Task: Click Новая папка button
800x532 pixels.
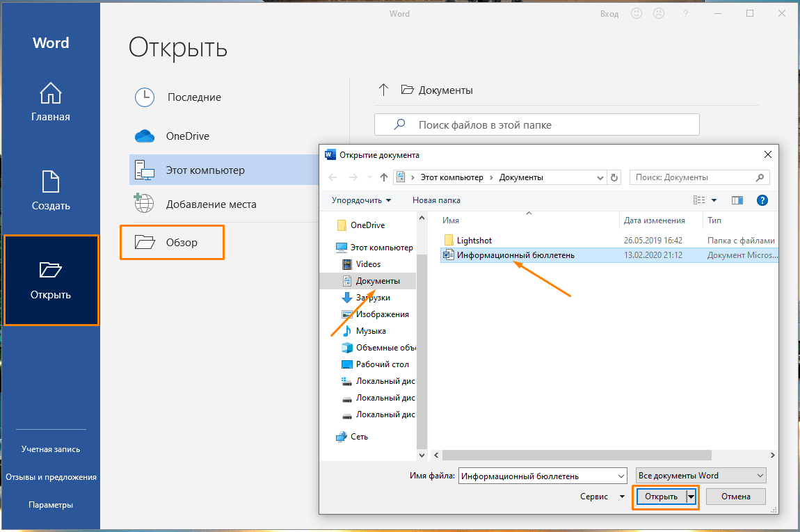Action: click(x=436, y=200)
